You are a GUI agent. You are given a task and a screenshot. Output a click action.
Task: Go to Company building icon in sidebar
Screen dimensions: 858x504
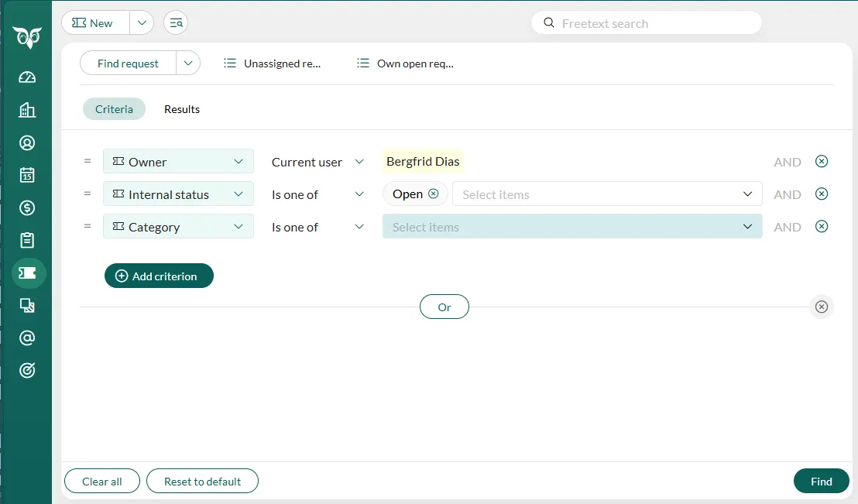pyautogui.click(x=28, y=110)
